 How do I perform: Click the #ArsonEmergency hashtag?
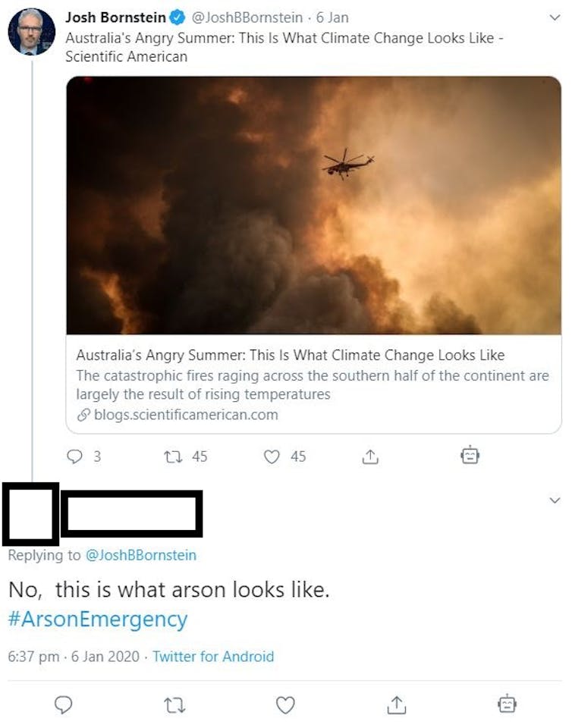pyautogui.click(x=97, y=619)
